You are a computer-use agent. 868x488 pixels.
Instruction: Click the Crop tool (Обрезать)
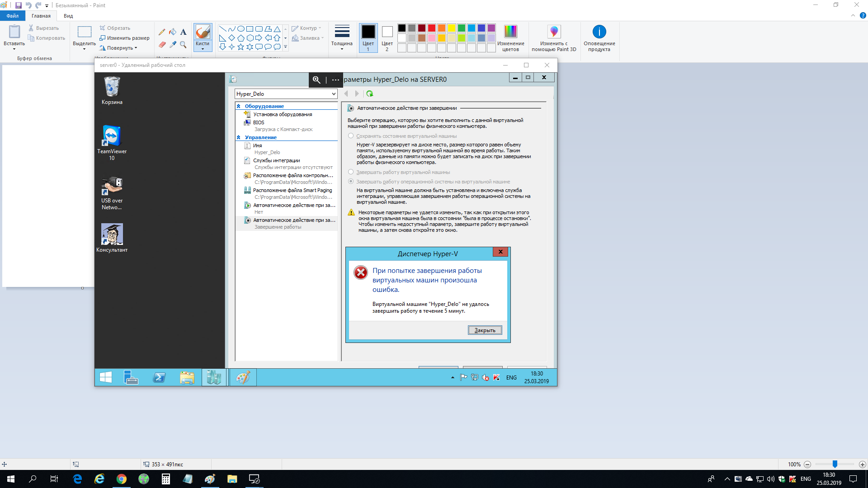(115, 28)
